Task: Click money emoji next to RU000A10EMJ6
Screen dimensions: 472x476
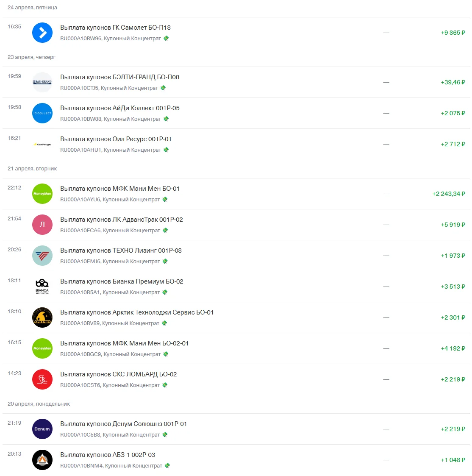Action: [165, 261]
